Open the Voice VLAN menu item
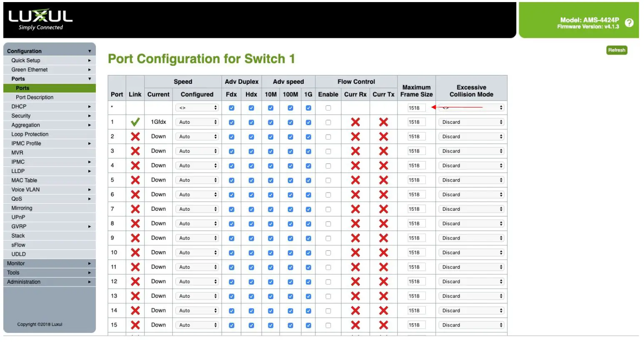Image resolution: width=644 pixels, height=342 pixels. point(50,190)
